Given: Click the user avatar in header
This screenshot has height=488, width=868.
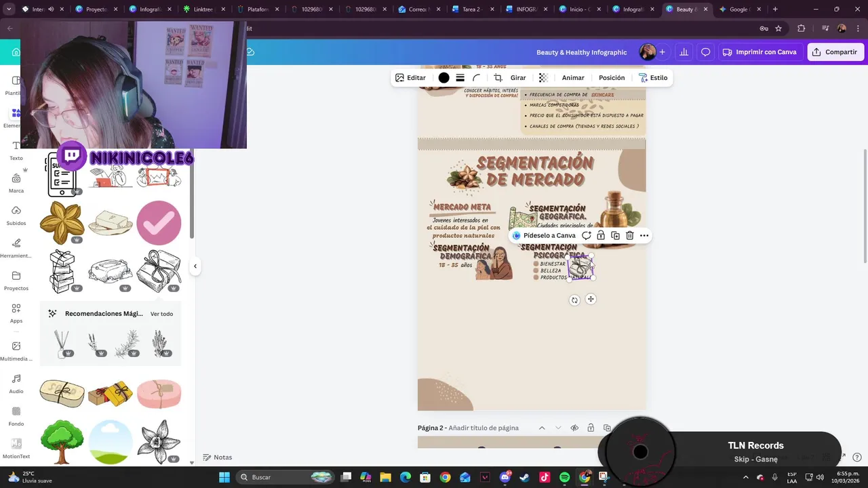Looking at the screenshot, I should pos(648,52).
